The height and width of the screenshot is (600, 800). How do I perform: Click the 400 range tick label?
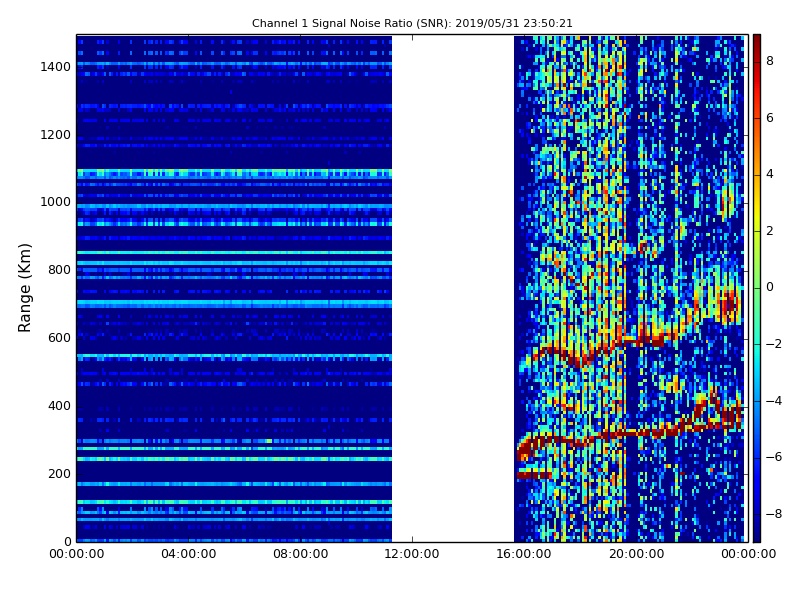(x=59, y=406)
